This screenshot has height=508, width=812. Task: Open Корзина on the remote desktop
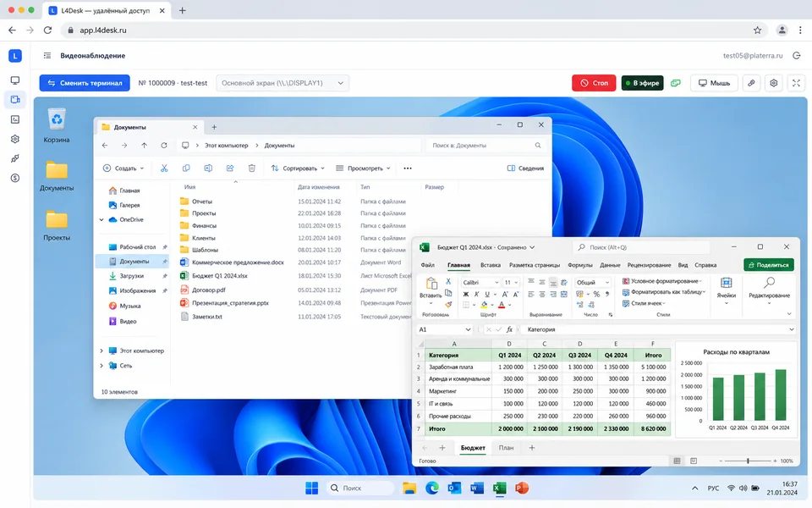coord(57,125)
